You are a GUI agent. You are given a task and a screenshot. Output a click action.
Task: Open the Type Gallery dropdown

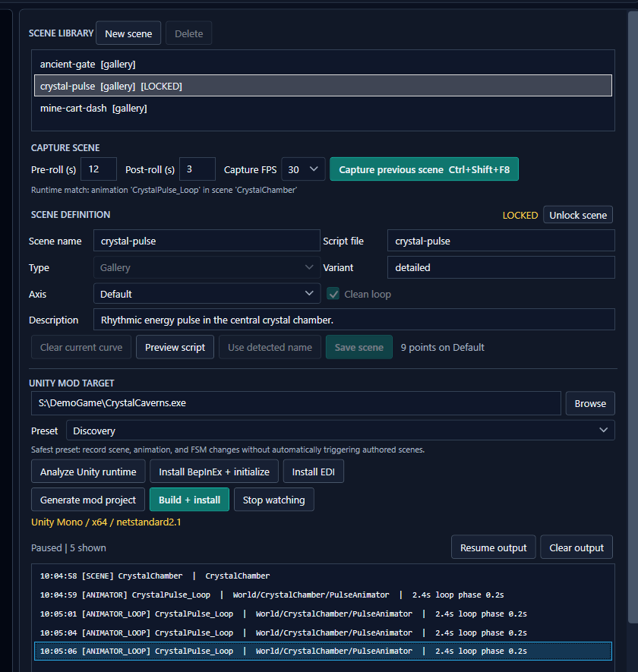(207, 267)
